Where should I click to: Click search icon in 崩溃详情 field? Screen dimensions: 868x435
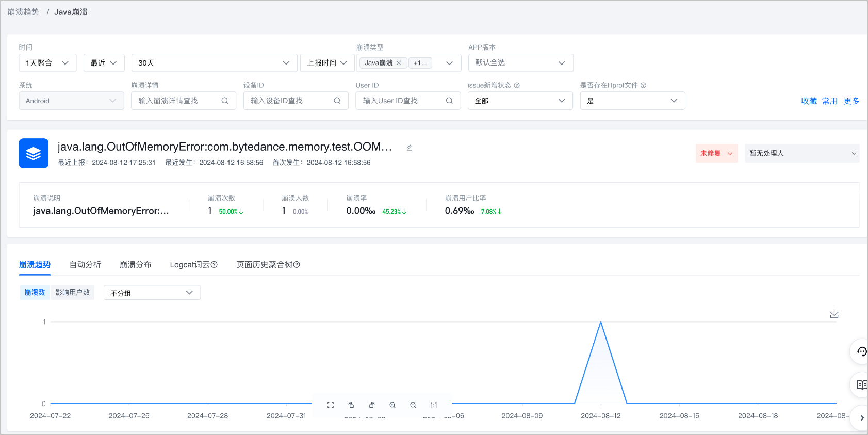pos(225,101)
